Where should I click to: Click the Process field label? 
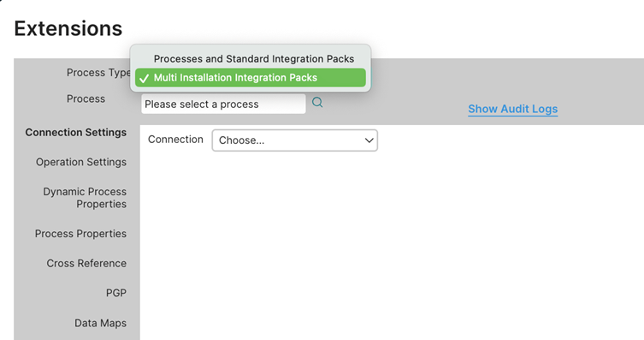click(86, 98)
